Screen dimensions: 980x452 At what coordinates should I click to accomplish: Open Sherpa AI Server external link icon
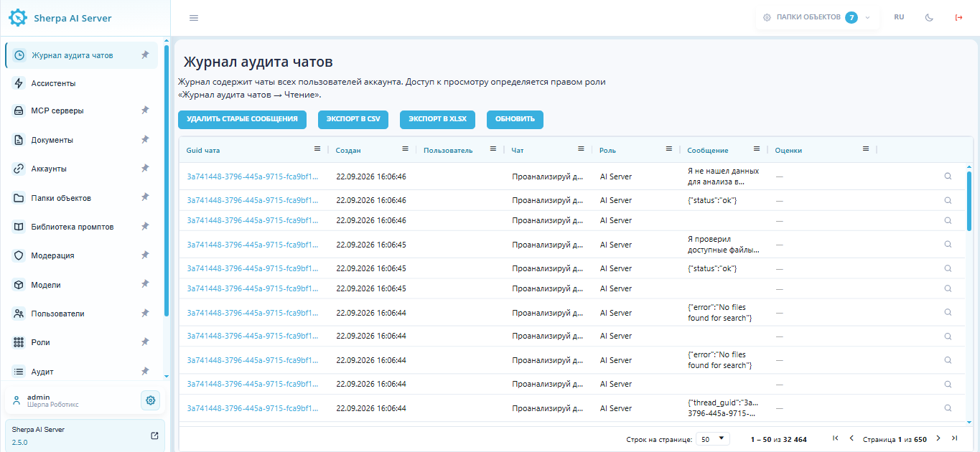pos(154,435)
